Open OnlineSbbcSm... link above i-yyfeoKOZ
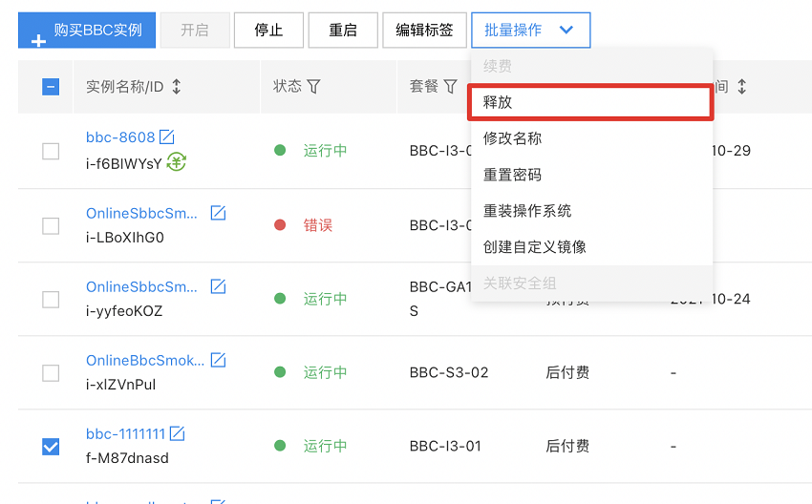 pos(142,286)
